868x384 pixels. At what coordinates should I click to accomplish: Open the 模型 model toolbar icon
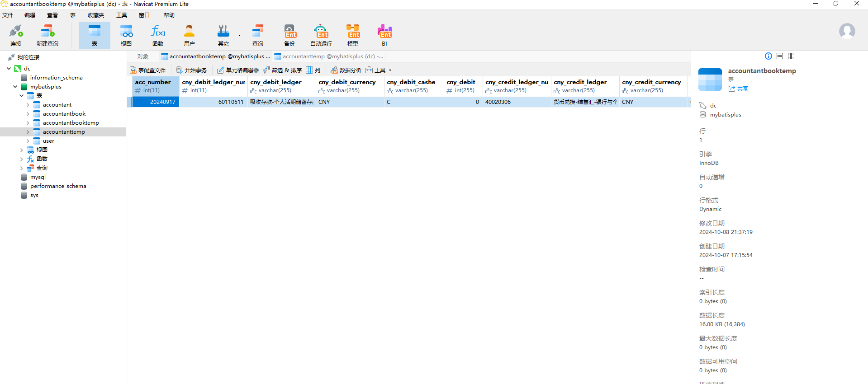click(353, 35)
